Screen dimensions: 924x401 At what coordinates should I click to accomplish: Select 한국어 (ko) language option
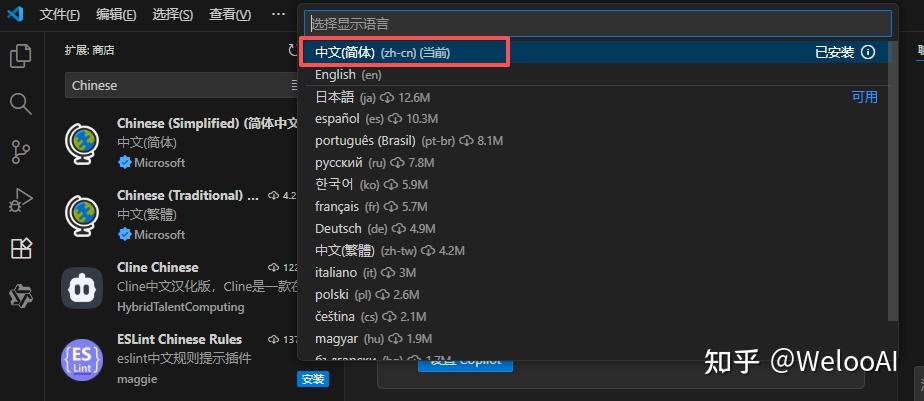[x=597, y=185]
